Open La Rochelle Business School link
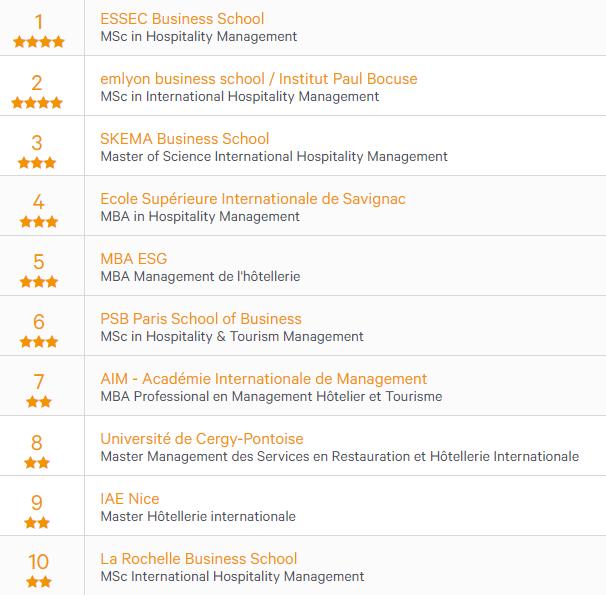Image resolution: width=606 pixels, height=595 pixels. click(198, 559)
